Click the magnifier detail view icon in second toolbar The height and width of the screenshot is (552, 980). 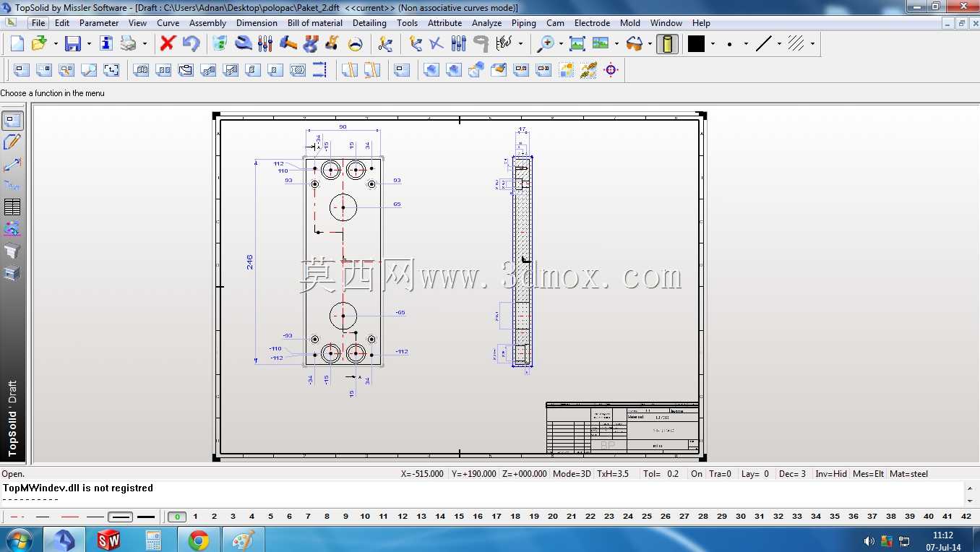pos(89,70)
